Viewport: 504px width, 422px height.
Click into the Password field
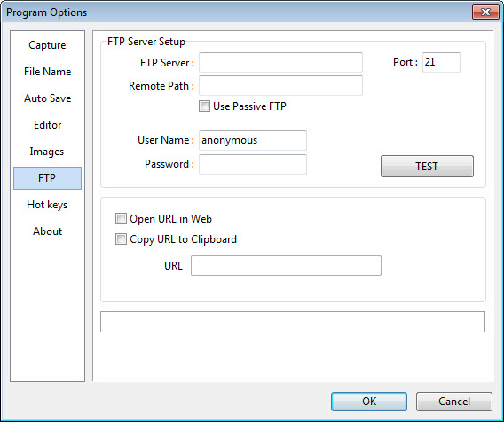pyautogui.click(x=253, y=164)
